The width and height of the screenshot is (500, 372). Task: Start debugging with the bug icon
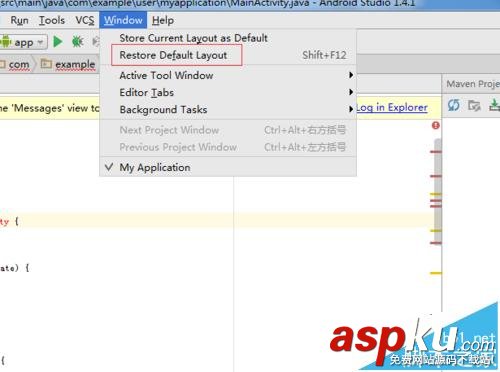[77, 42]
